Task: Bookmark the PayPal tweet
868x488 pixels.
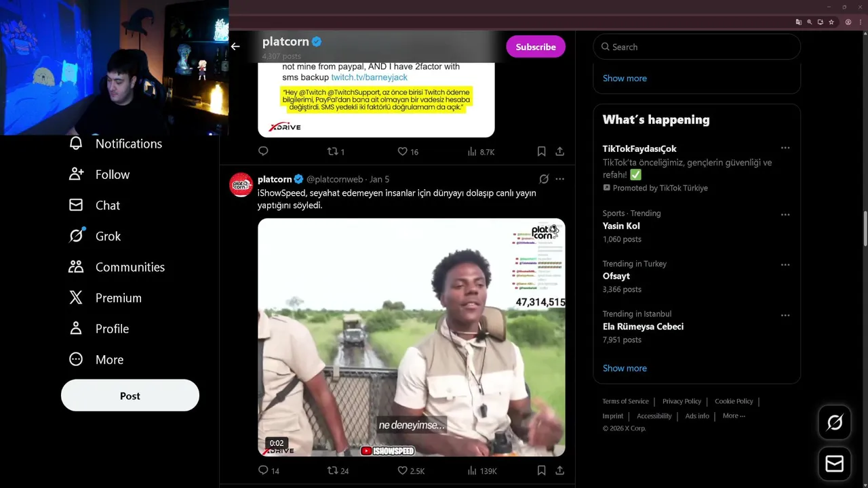Action: [x=541, y=151]
